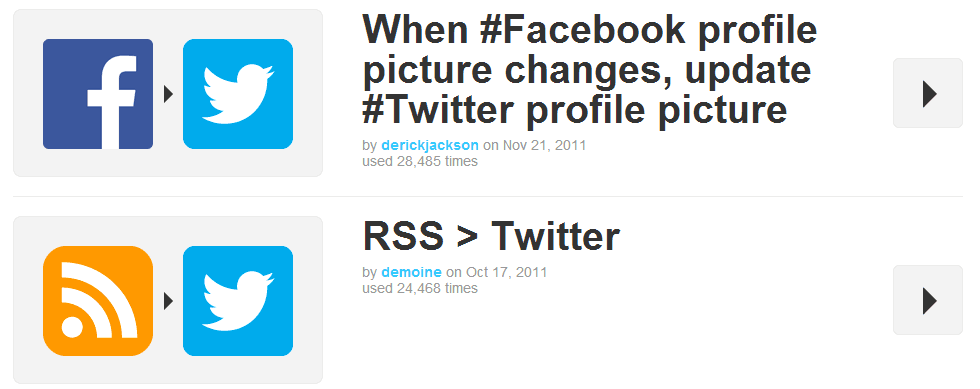The width and height of the screenshot is (980, 389).
Task: Click the small arrow between RSS and Twitter icons
Action: pyautogui.click(x=168, y=301)
